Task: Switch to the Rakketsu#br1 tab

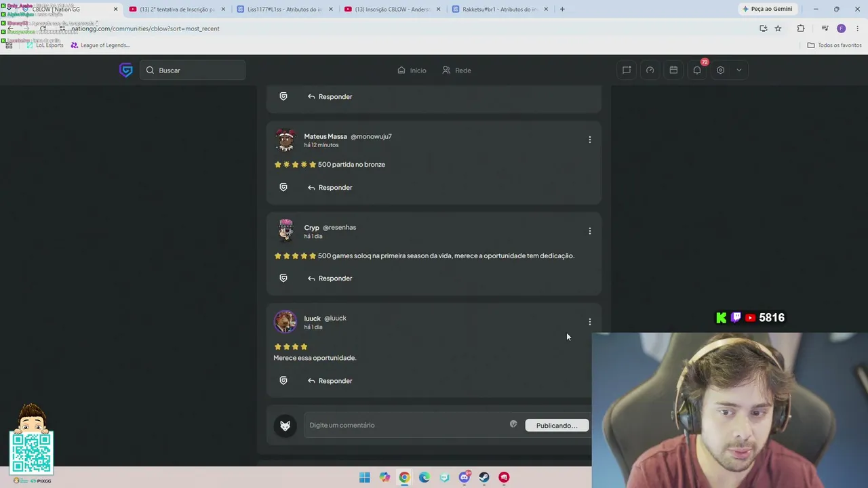Action: click(500, 9)
